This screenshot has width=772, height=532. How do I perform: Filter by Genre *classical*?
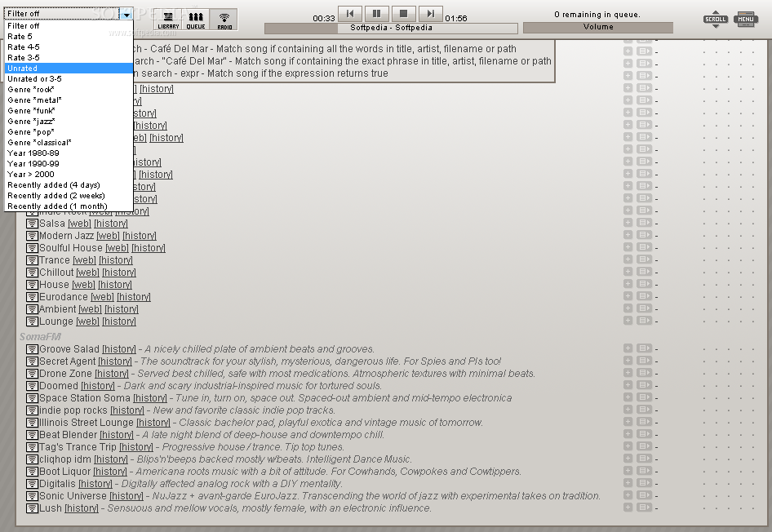tap(69, 143)
